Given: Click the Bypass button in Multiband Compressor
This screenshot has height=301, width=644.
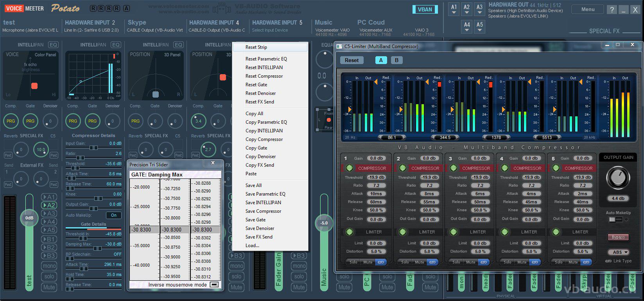Looking at the screenshot, I should (618, 237).
